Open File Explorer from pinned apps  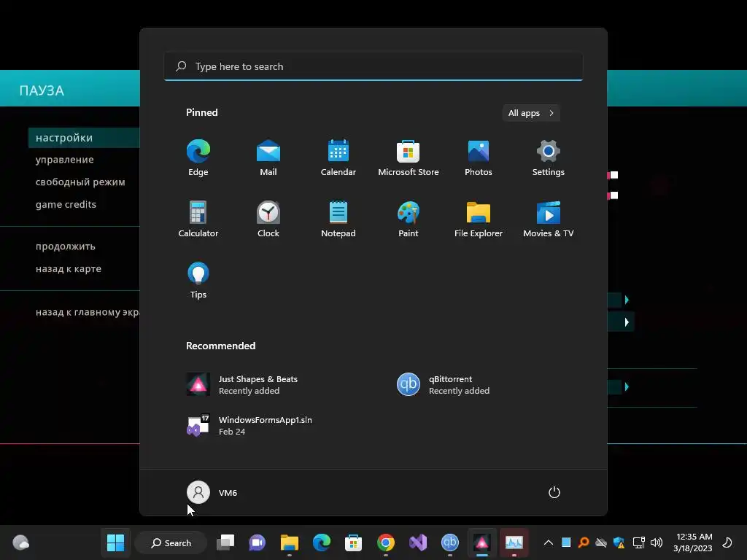[479, 219]
